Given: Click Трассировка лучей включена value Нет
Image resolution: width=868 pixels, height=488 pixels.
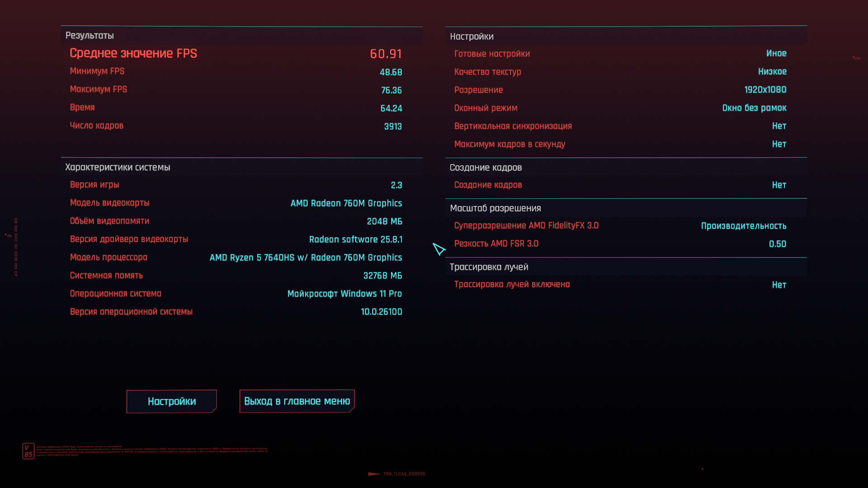Looking at the screenshot, I should tap(778, 285).
